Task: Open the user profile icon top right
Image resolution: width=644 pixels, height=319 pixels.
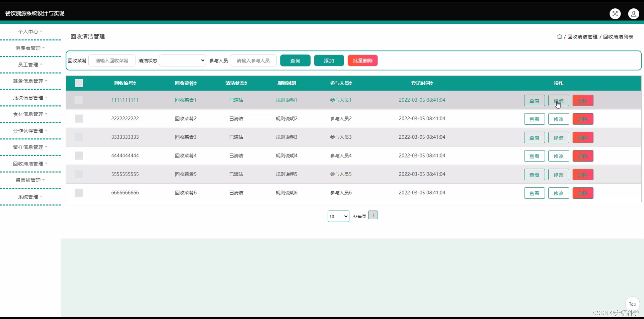Action: coord(634,14)
